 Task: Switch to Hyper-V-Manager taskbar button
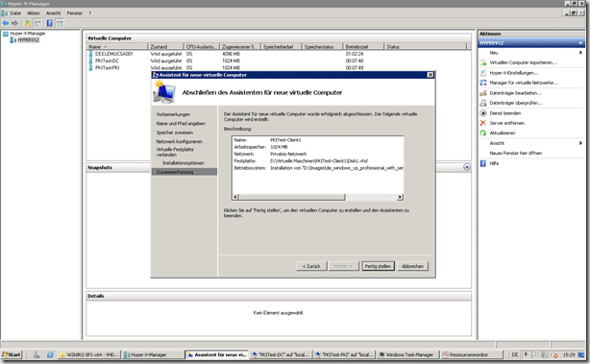(153, 354)
